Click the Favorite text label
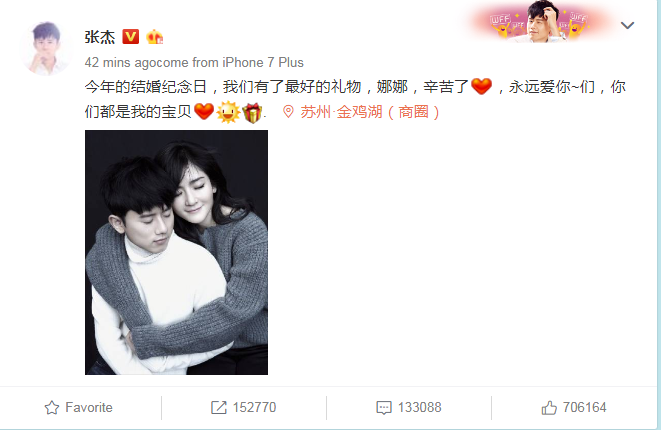 click(x=89, y=408)
